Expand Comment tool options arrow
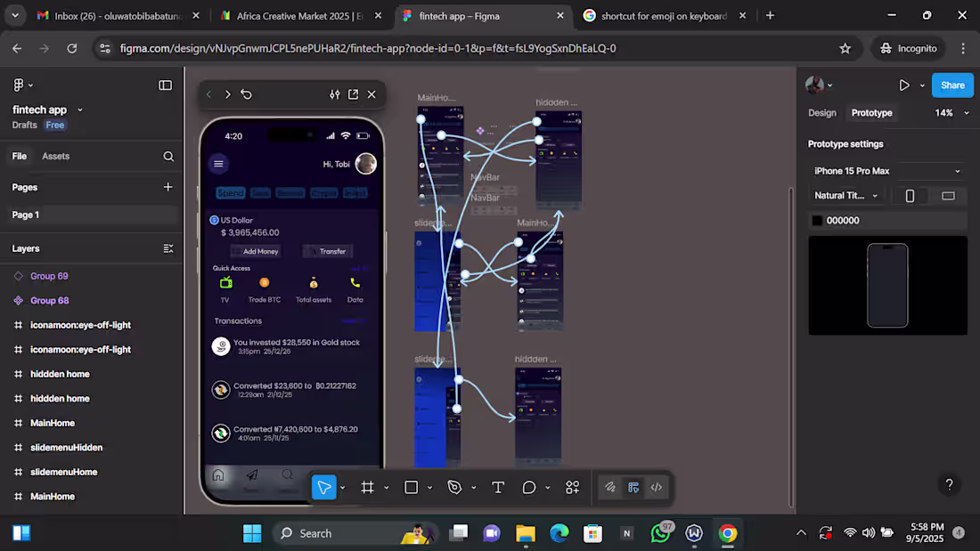 tap(548, 488)
